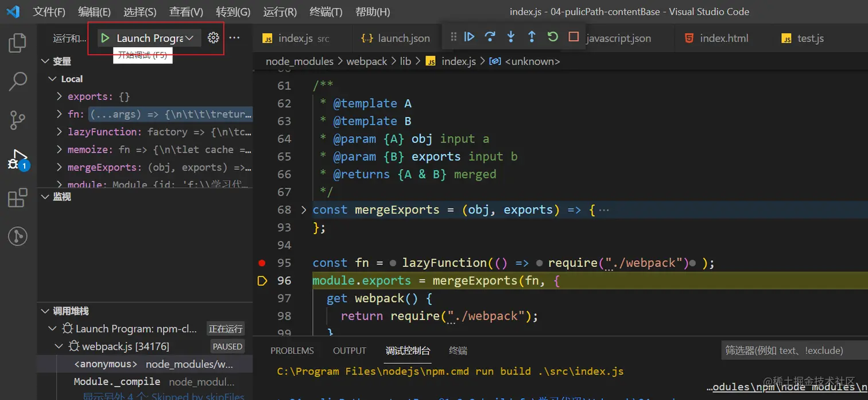Open launch.json via the gear icon
This screenshot has width=868, height=400.
pyautogui.click(x=214, y=38)
